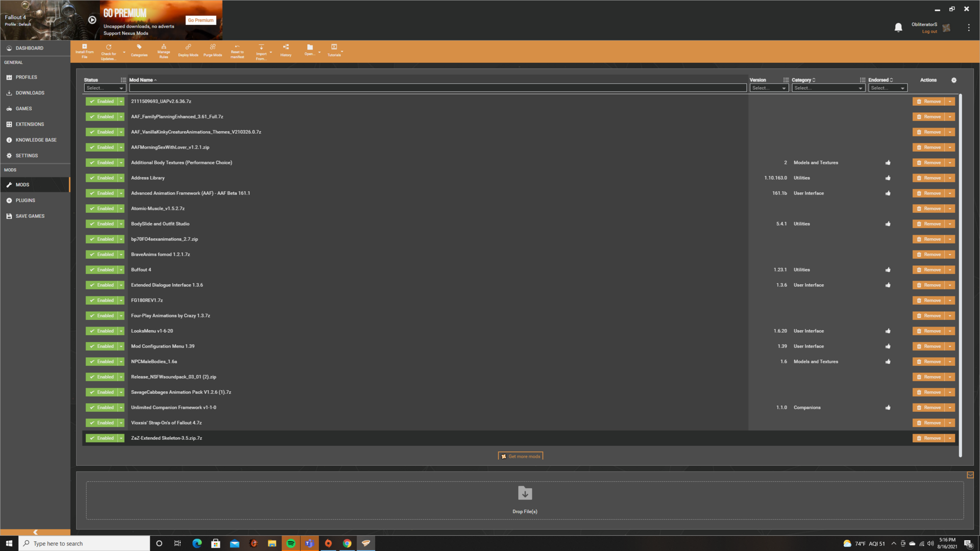Expand Check for Updates dropdown arrow
The height and width of the screenshot is (551, 980).
tap(124, 52)
